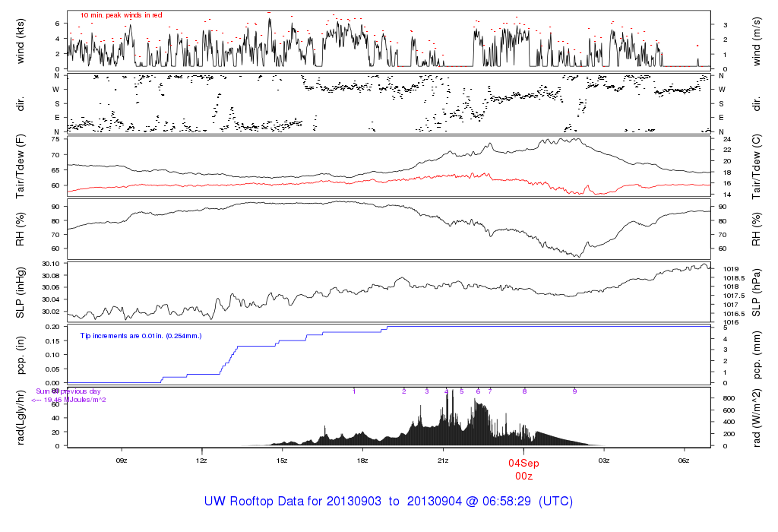Click the '800' W/m^2 tick value

pos(729,398)
